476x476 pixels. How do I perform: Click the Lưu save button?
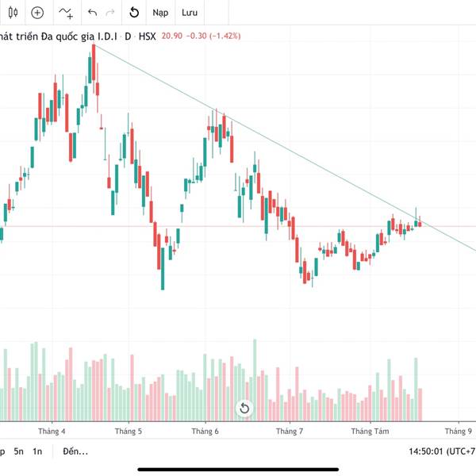point(190,13)
